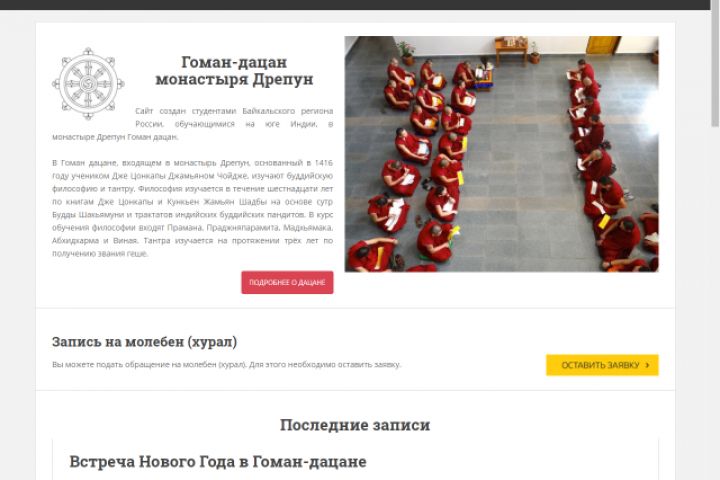Open post Встреча Нового Года в Гоман-дацане
This screenshot has height=480, width=720.
coord(218,462)
